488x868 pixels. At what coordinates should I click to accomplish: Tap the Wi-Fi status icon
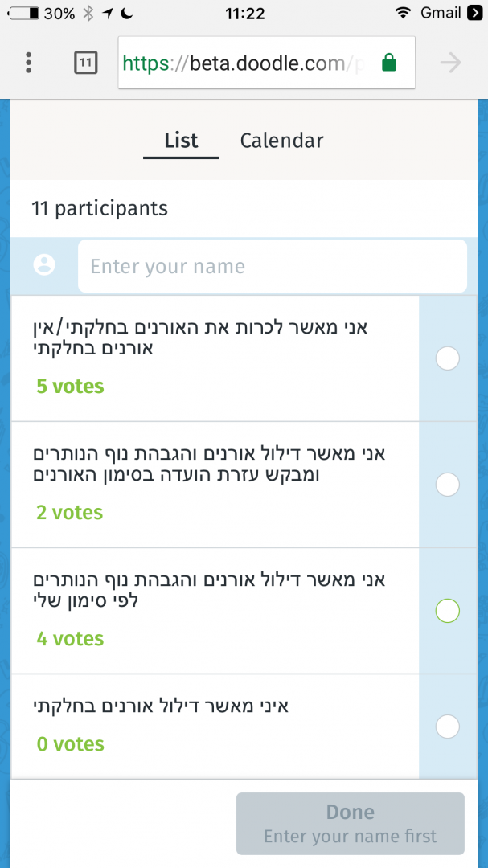[x=403, y=13]
